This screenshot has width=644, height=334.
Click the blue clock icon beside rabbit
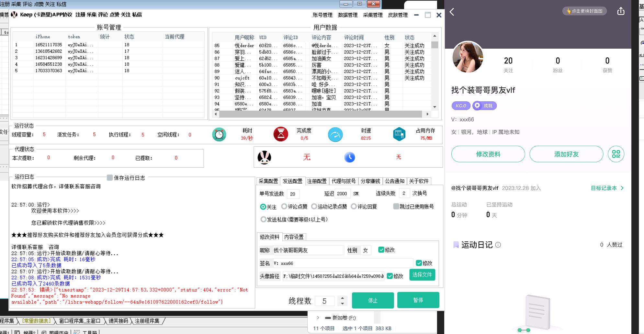point(349,157)
